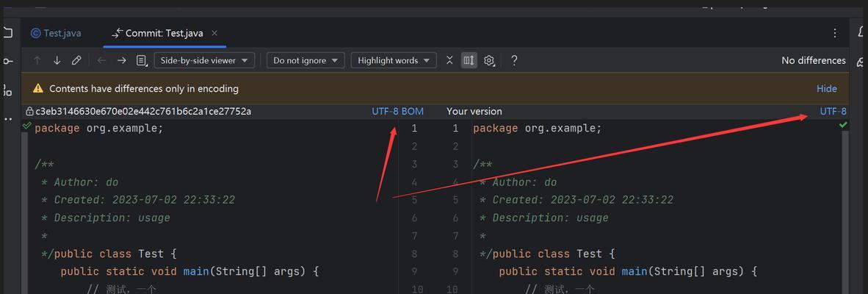This screenshot has height=294, width=868.
Task: Click the read-only lock icon by revision
Action: pos(29,111)
